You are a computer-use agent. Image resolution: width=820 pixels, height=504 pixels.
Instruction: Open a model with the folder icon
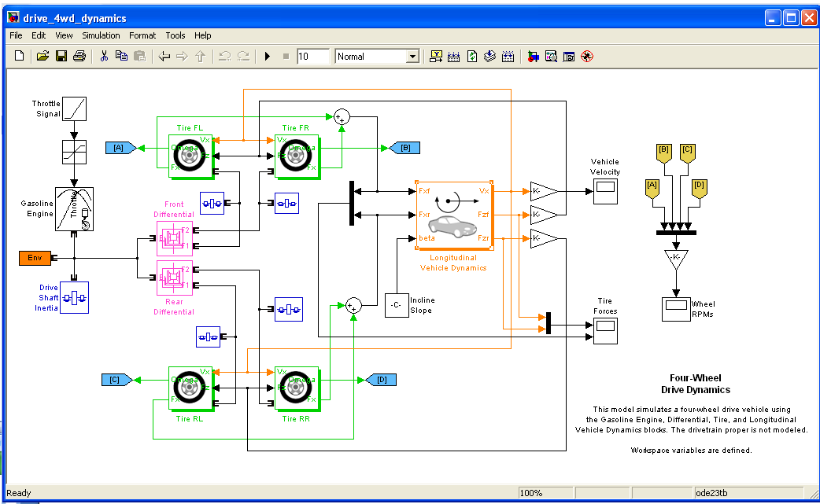click(x=42, y=56)
